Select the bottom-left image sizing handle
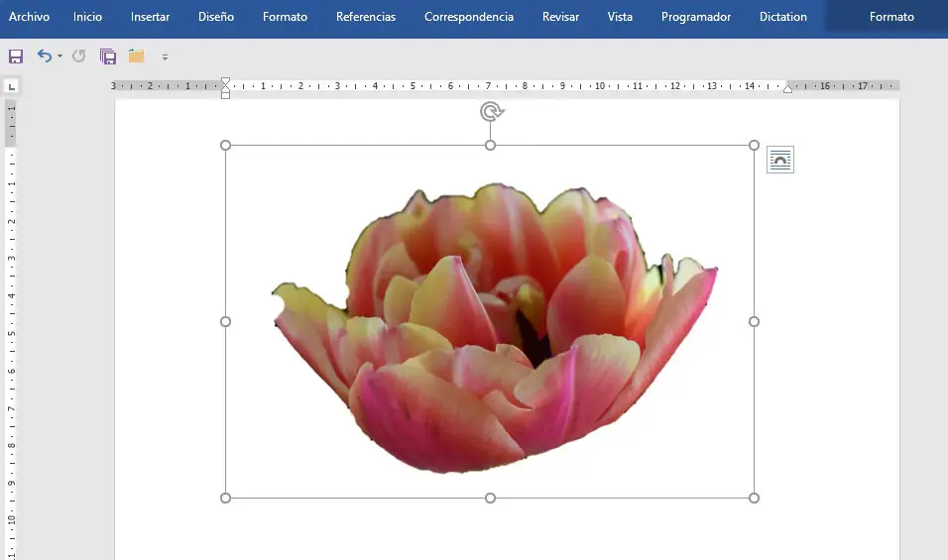948x560 pixels. pos(225,498)
